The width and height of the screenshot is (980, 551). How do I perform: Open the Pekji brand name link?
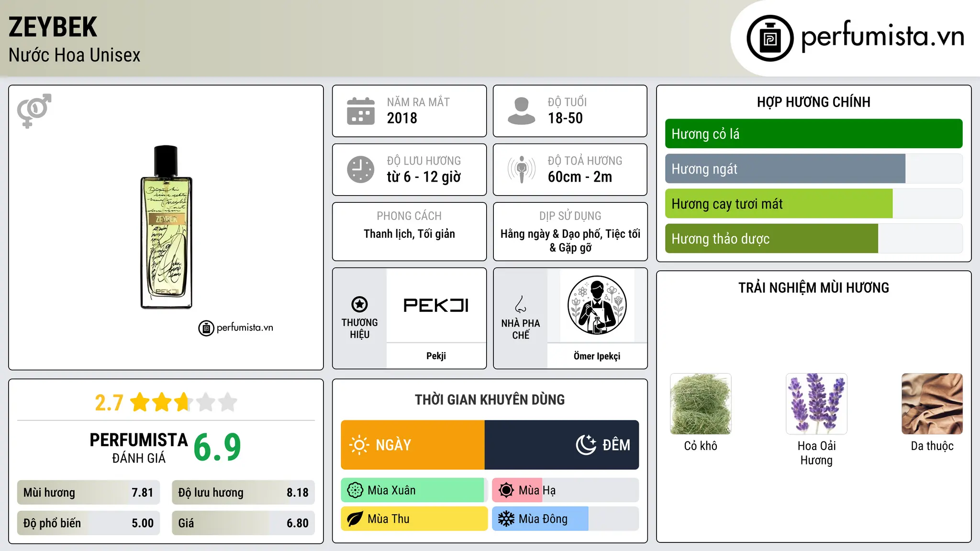point(436,356)
